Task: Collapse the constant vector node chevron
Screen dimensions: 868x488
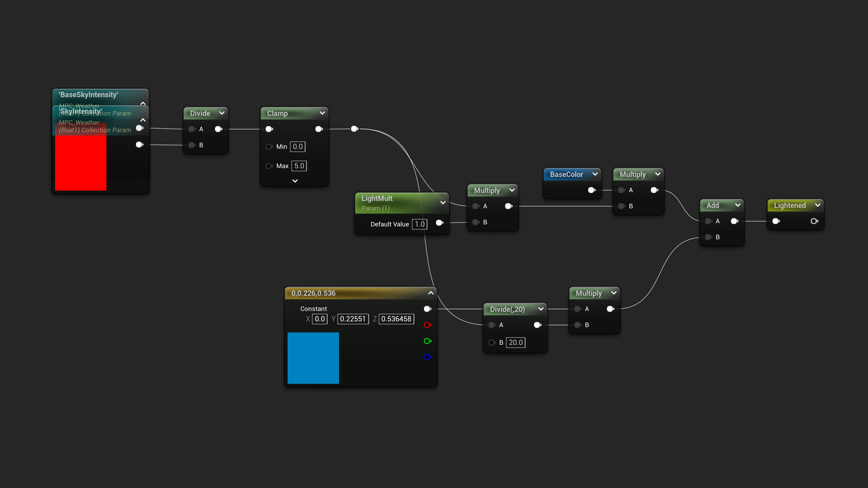Action: [x=431, y=293]
